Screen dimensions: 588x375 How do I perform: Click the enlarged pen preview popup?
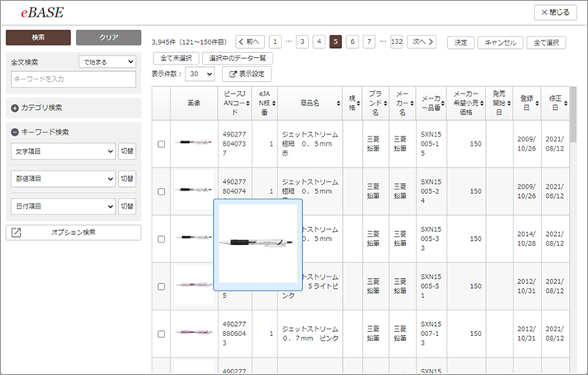(x=258, y=245)
